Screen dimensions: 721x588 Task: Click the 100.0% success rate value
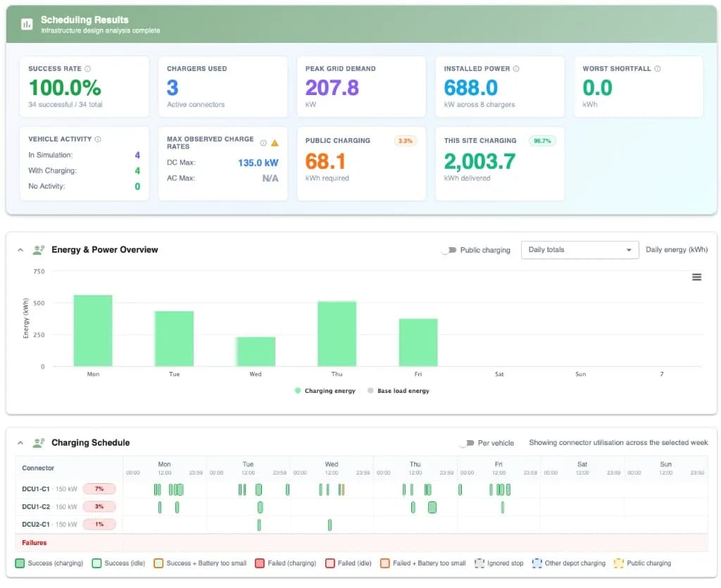(65, 88)
